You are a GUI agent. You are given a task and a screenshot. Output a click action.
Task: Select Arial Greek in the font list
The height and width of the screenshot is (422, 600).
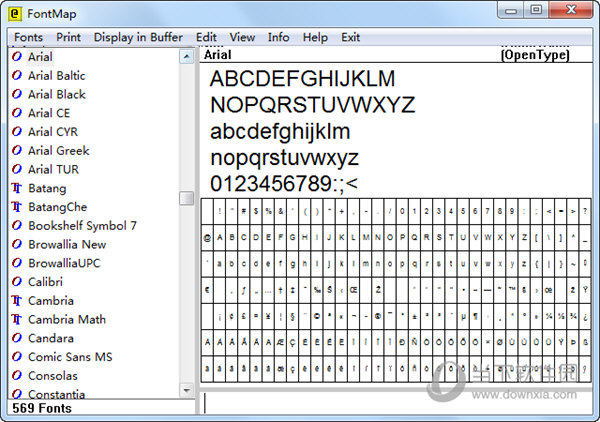click(59, 150)
